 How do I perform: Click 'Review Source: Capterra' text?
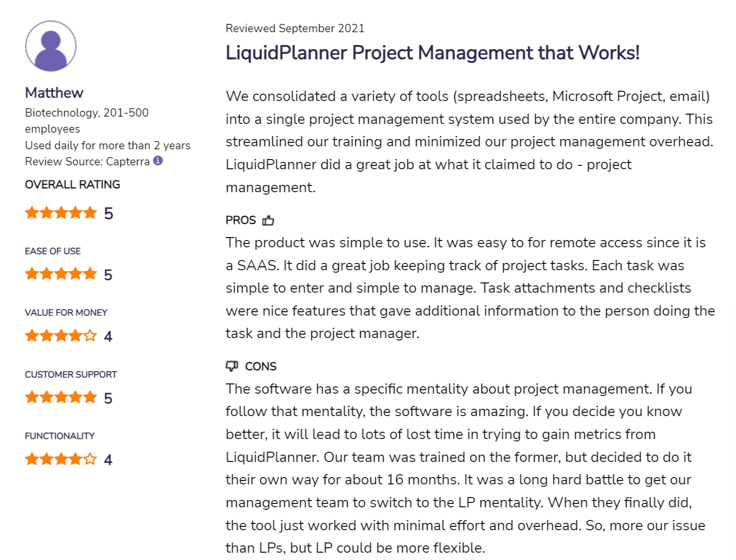click(87, 161)
